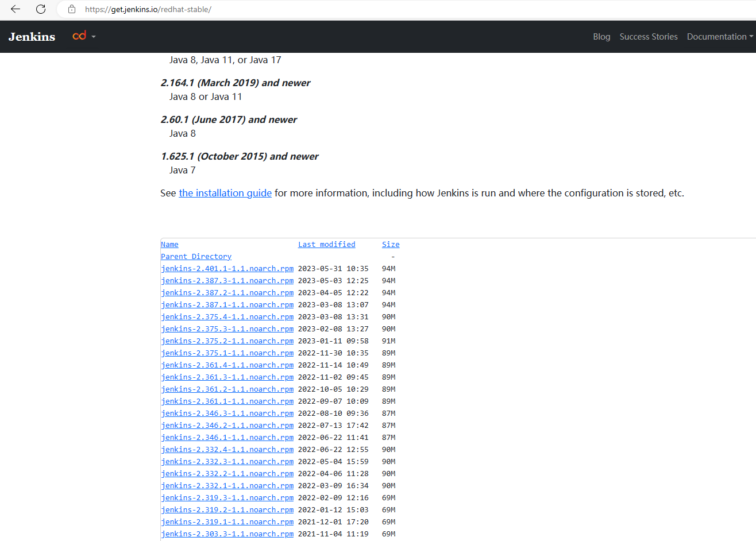
Task: Download jenkins-2.375.3-1.1.noarch.rpm
Action: pos(227,329)
